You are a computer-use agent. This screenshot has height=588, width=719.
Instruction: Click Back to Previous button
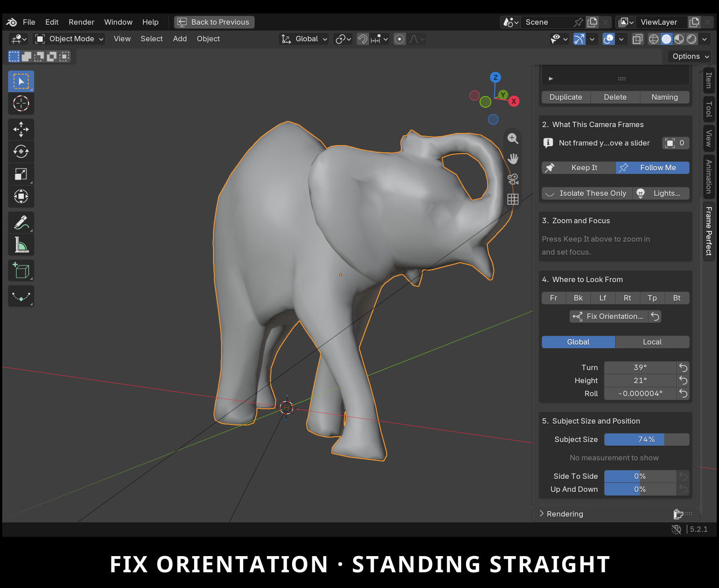(214, 22)
